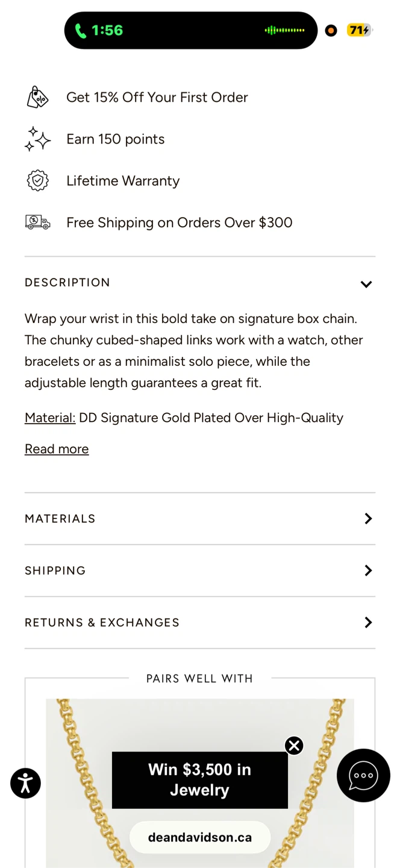Open the gold chain product thumbnail
The width and height of the screenshot is (400, 868).
pos(200,783)
